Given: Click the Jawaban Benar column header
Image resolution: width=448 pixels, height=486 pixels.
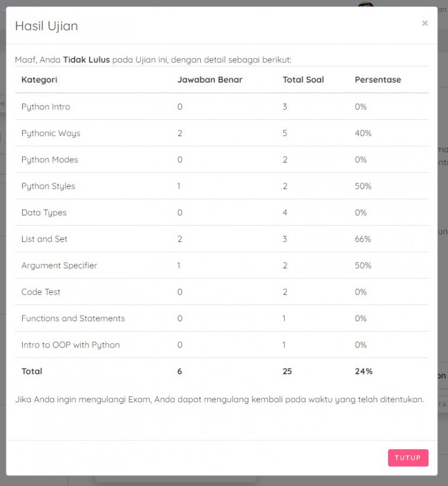Looking at the screenshot, I should click(209, 80).
